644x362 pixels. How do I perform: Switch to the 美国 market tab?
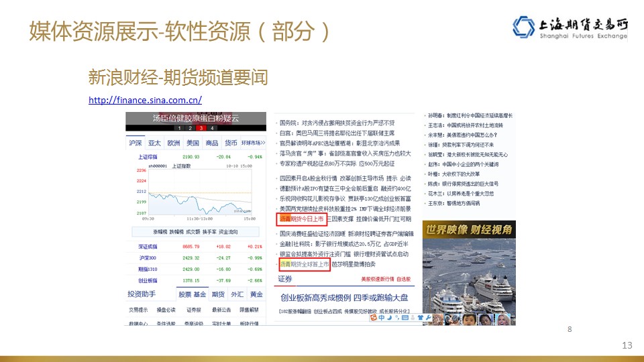193,143
